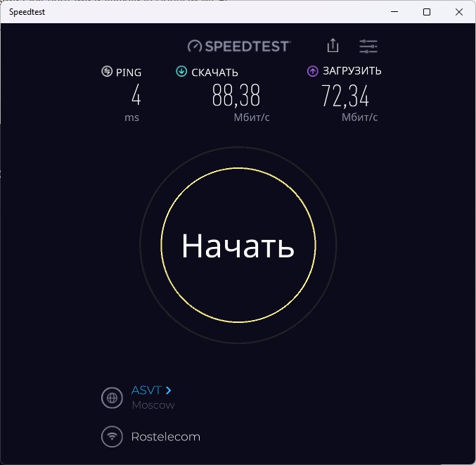
Task: Click the upload arrow icon beside ЗАГРУЗИТЬ
Action: click(313, 71)
